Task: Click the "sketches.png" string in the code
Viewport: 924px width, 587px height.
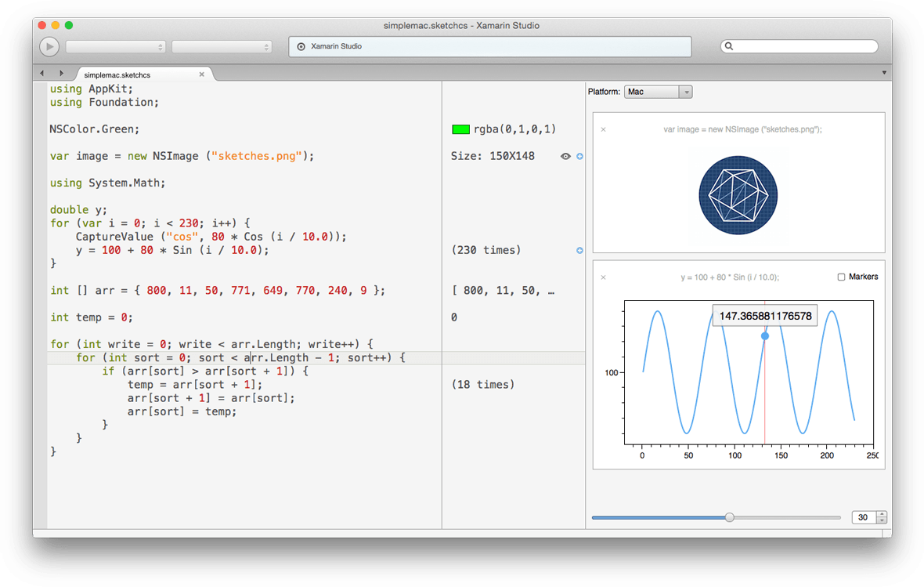Action: point(257,156)
